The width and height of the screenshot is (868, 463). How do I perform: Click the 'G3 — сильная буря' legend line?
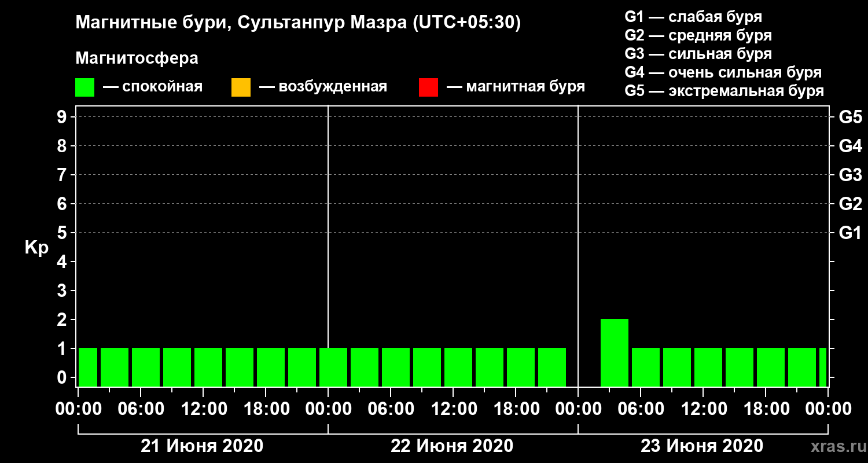tap(698, 54)
